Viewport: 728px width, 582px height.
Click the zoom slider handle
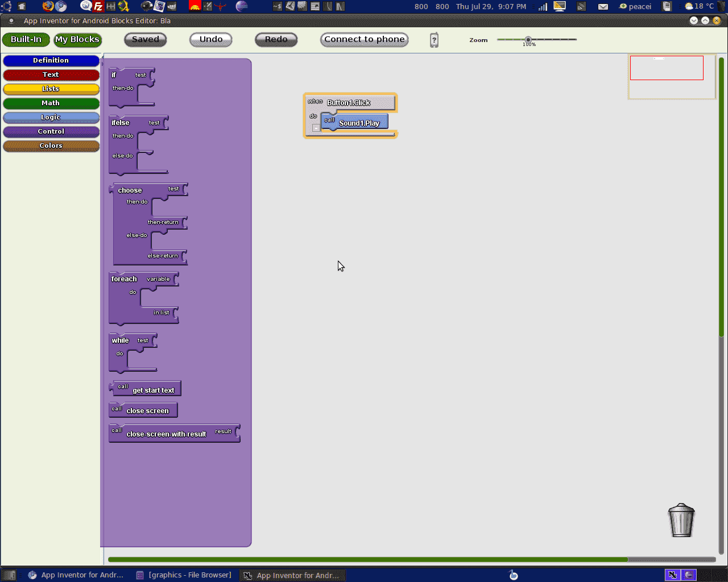click(528, 39)
